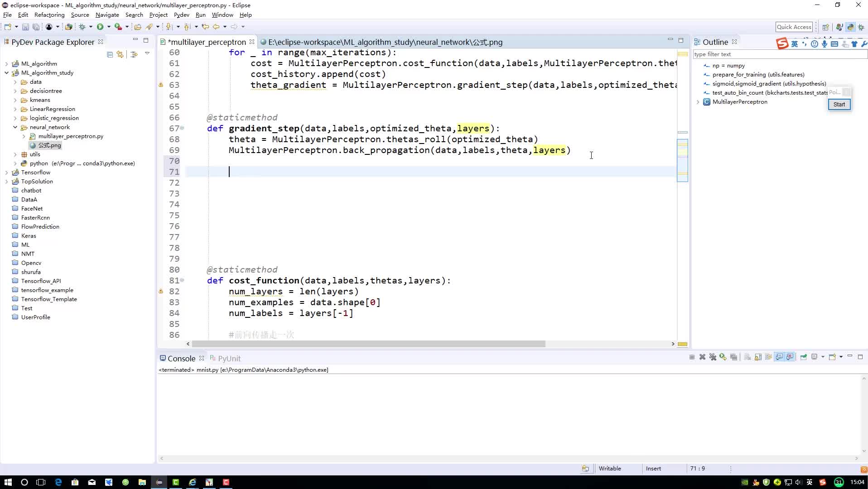The width and height of the screenshot is (868, 489).
Task: Click the New wizard toolbar icon
Action: pos(8,27)
